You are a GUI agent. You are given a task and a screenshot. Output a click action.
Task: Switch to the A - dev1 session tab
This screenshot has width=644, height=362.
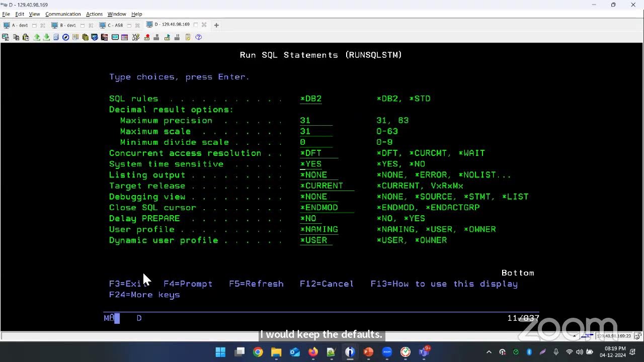(20, 25)
